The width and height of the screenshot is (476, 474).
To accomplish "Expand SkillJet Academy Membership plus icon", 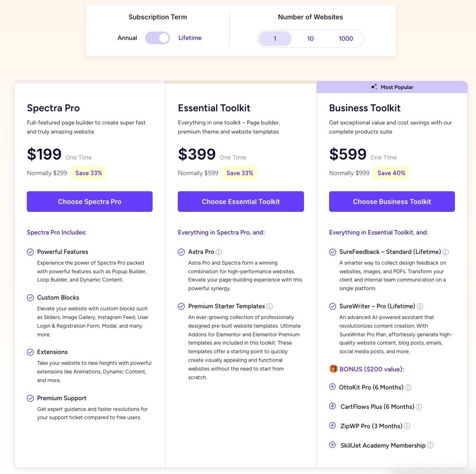I will click(332, 445).
